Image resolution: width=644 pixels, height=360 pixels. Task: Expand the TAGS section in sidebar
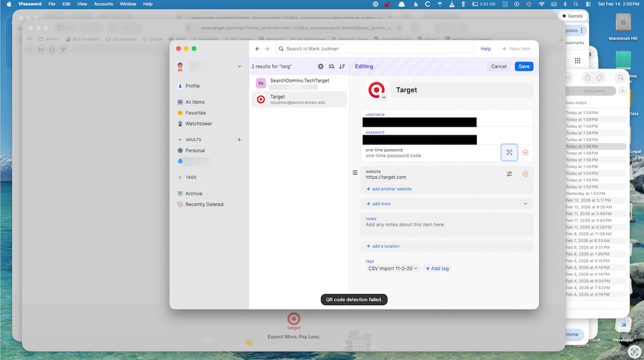pos(181,177)
